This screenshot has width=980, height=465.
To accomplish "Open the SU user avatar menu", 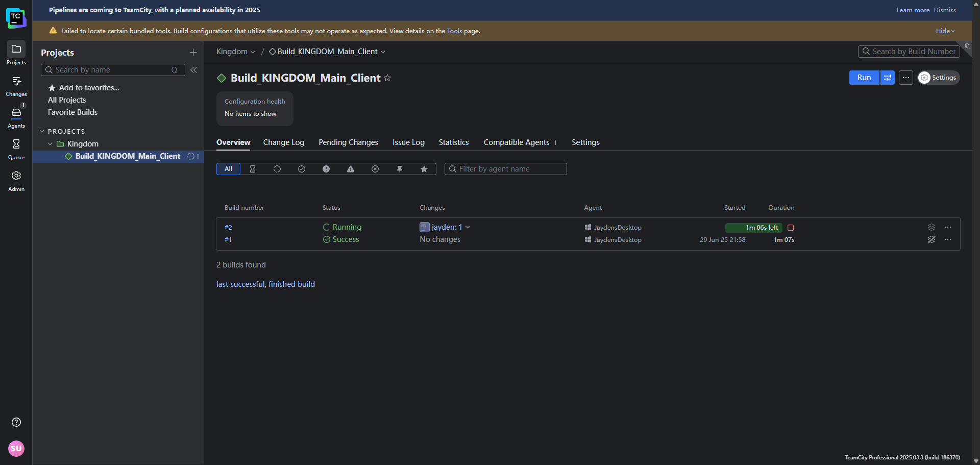I will (16, 449).
